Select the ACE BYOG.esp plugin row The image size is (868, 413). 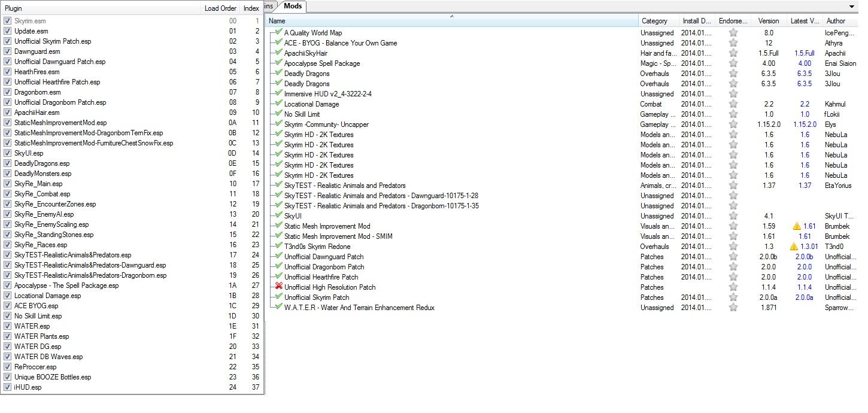(132, 306)
